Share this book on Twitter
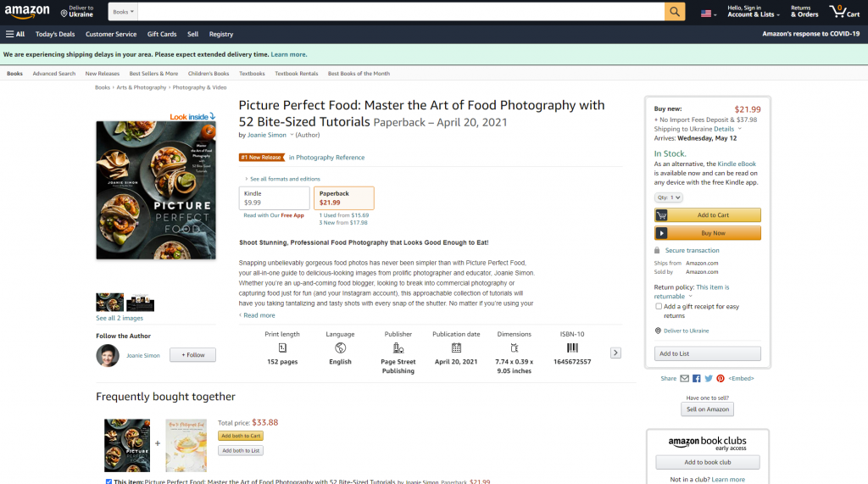868x484 pixels. click(x=709, y=378)
